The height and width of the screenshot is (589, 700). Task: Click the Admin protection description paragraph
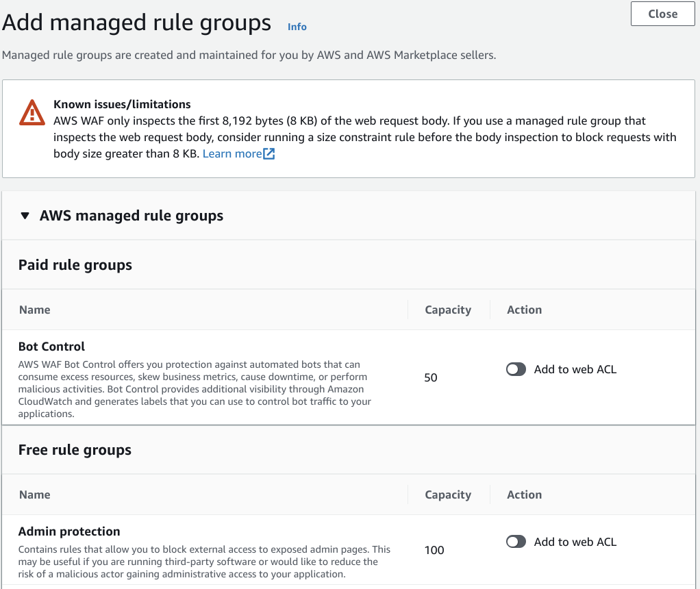tap(204, 562)
